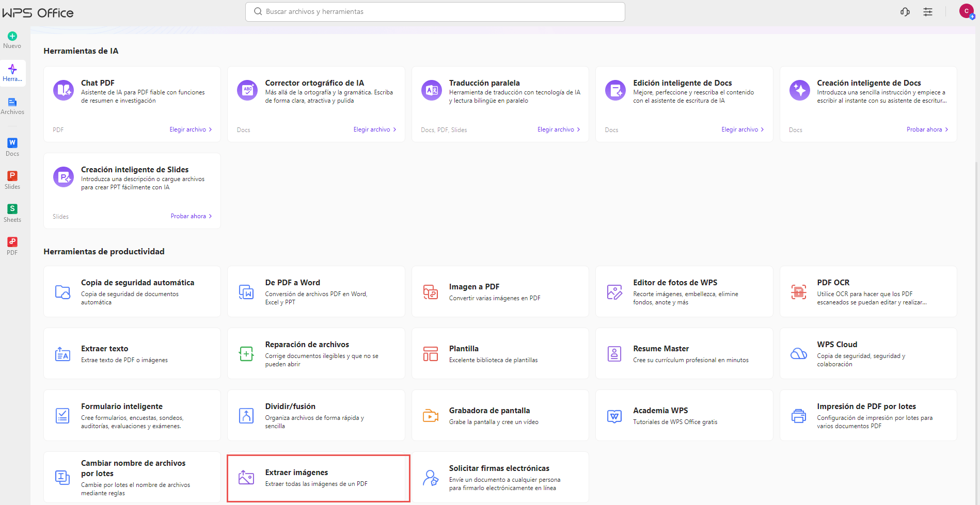Viewport: 980px width, 505px height.
Task: Expand Probar ahora arrow for Creación inteligente de Docs
Action: (946, 129)
